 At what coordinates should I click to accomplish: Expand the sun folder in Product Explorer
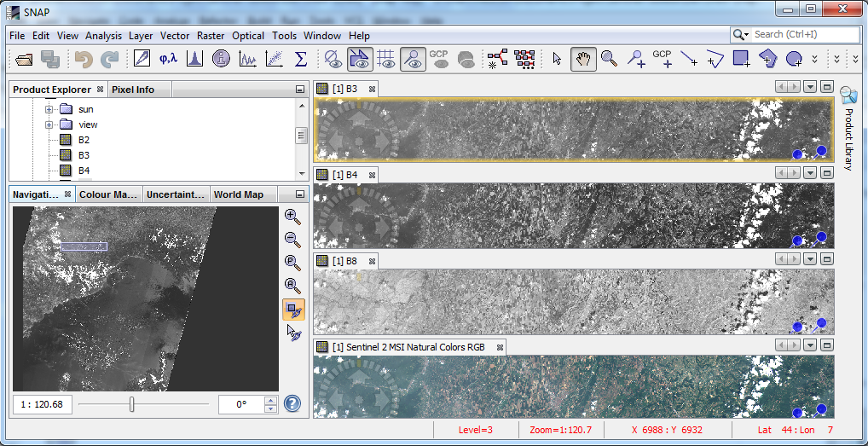(49, 109)
